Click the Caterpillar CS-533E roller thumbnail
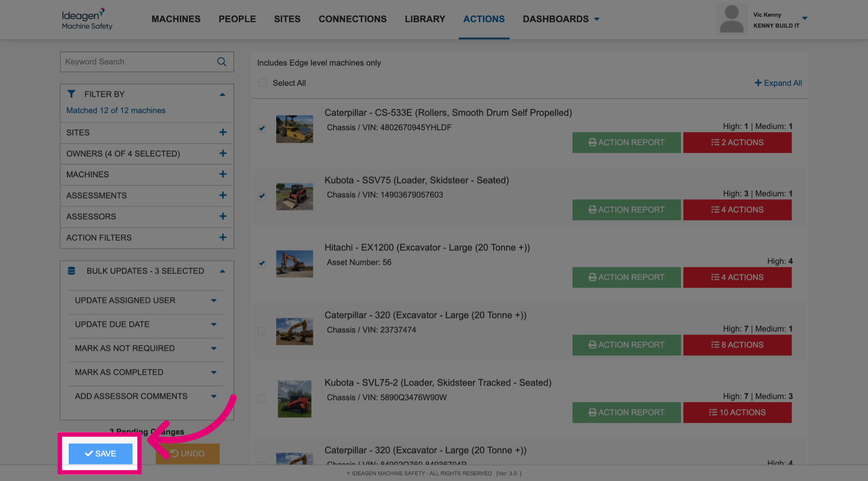868x481 pixels. 295,129
